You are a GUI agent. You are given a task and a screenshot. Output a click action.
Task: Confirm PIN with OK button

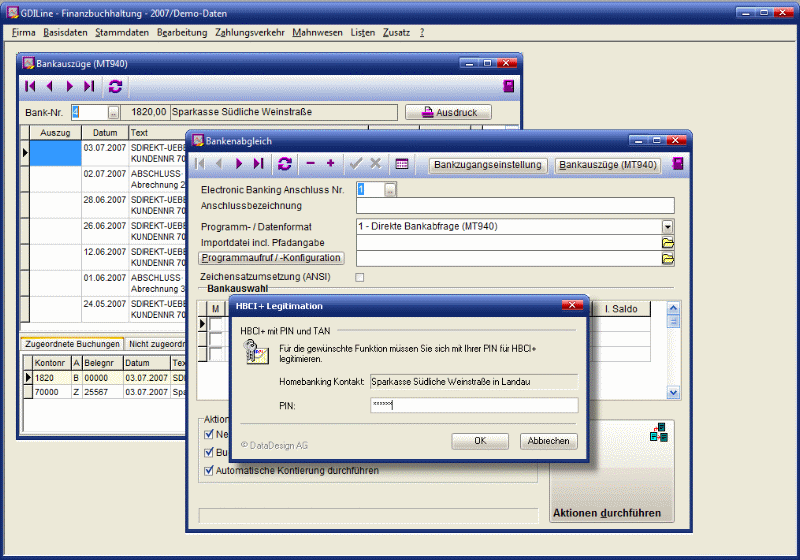tap(480, 441)
